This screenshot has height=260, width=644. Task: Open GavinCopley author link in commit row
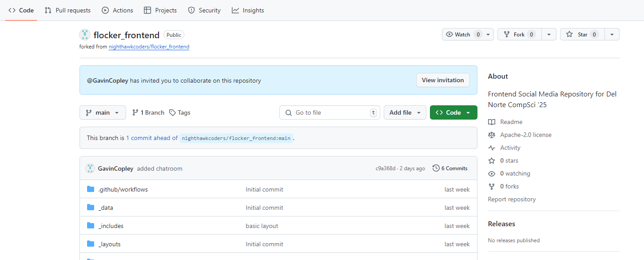115,168
